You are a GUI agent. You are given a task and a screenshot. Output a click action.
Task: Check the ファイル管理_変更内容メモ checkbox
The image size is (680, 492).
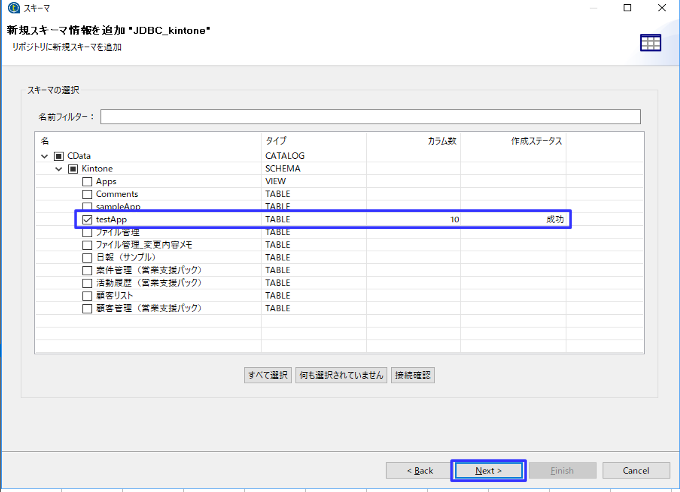(87, 245)
